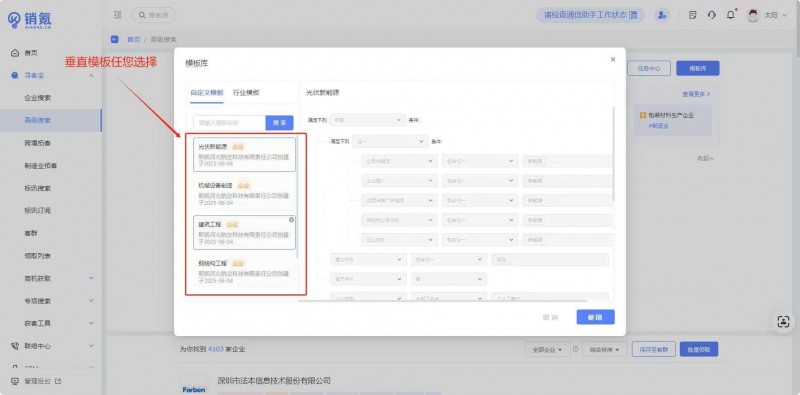Click the 销氪 logo
Screen dimensions: 800x395
30,19
